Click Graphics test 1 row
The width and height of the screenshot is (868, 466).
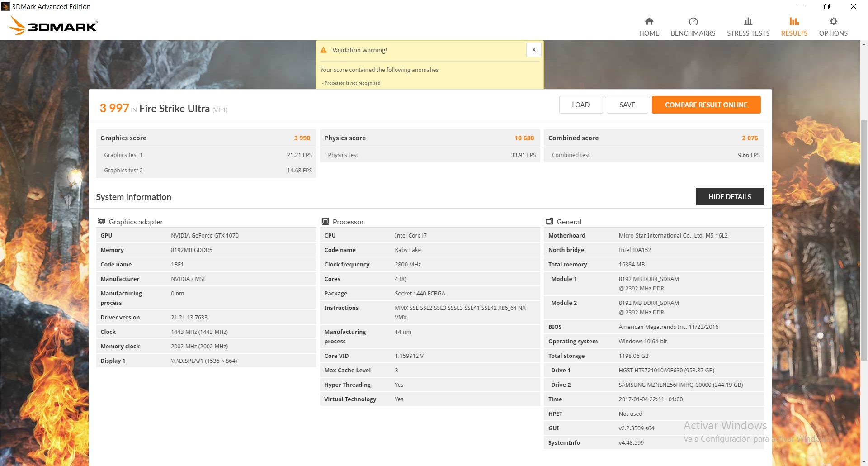[206, 155]
